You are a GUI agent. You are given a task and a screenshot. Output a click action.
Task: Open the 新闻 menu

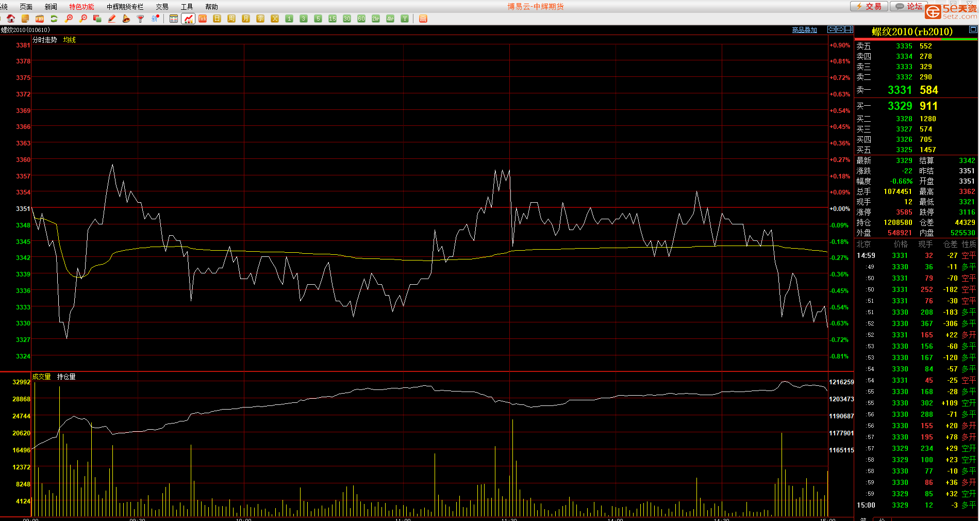click(51, 7)
